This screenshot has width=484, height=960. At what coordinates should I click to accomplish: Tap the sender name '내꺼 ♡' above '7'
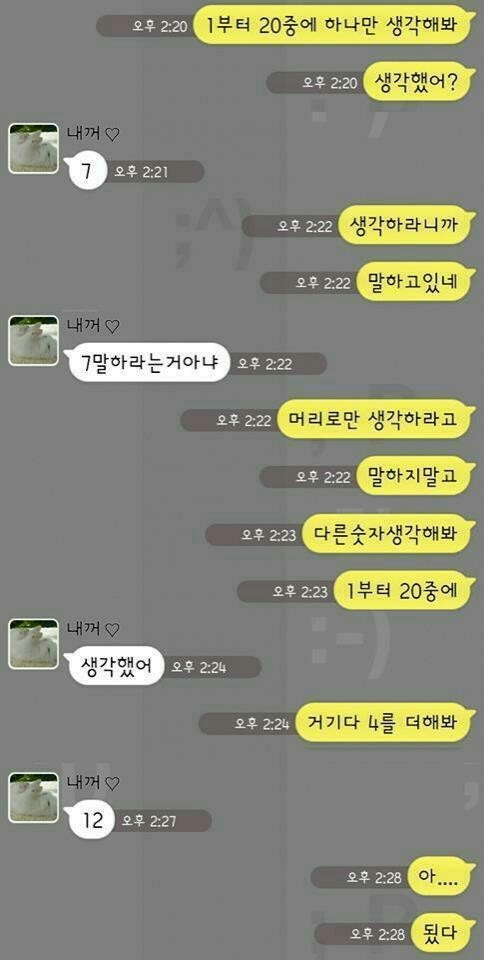(93, 135)
